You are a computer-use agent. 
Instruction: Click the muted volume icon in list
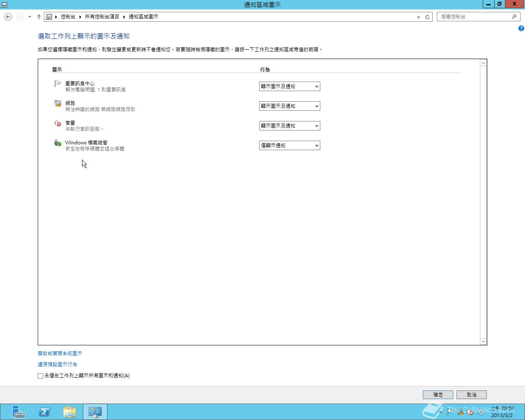pos(57,123)
